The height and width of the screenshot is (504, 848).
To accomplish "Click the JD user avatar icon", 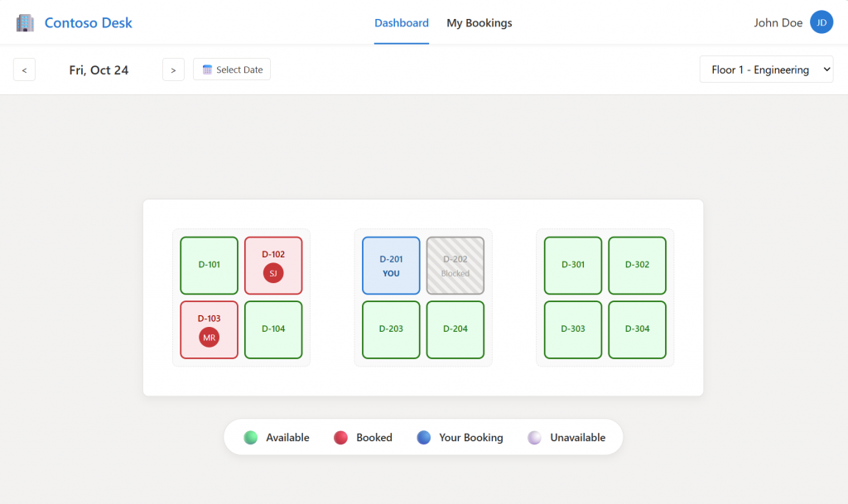I will pyautogui.click(x=821, y=23).
